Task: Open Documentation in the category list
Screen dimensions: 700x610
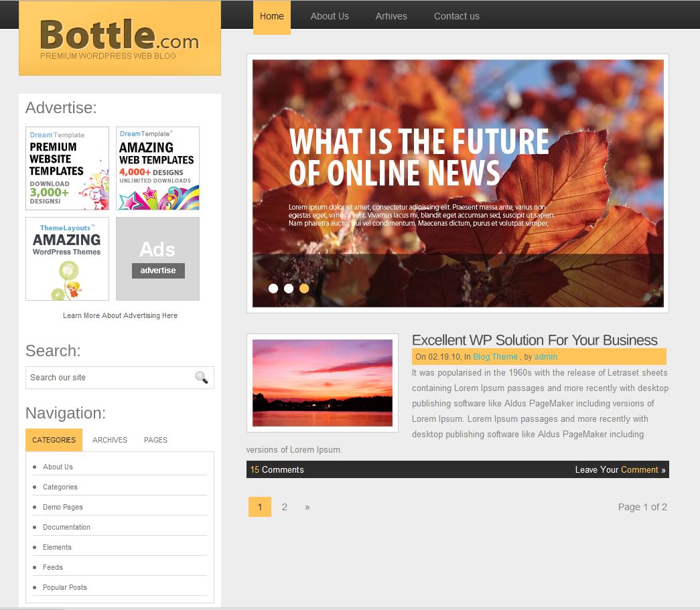Action: [x=66, y=527]
